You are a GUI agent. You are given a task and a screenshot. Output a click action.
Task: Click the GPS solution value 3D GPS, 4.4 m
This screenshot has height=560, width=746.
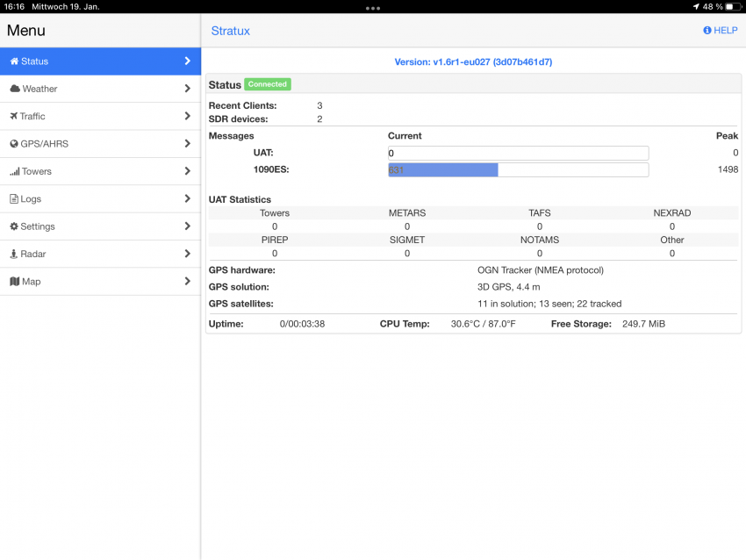pos(508,287)
